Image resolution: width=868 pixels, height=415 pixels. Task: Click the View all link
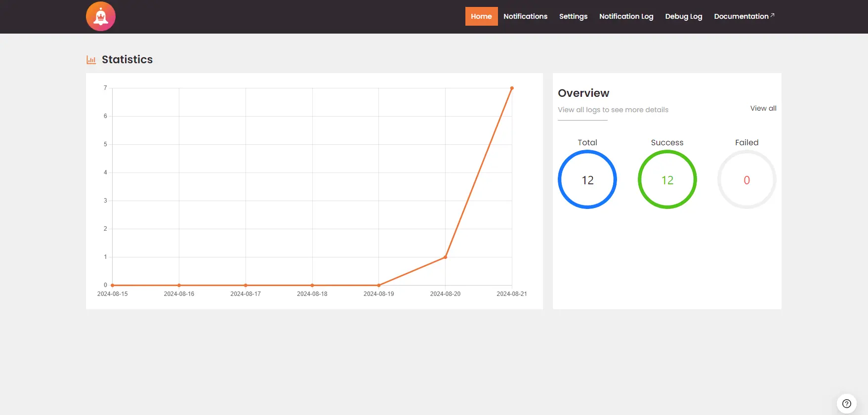(x=763, y=108)
